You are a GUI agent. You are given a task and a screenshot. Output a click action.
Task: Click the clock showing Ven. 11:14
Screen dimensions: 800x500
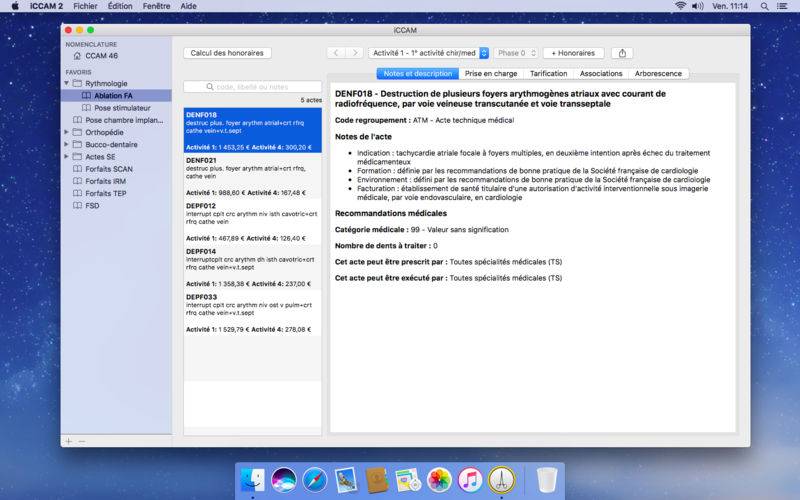[x=730, y=6]
